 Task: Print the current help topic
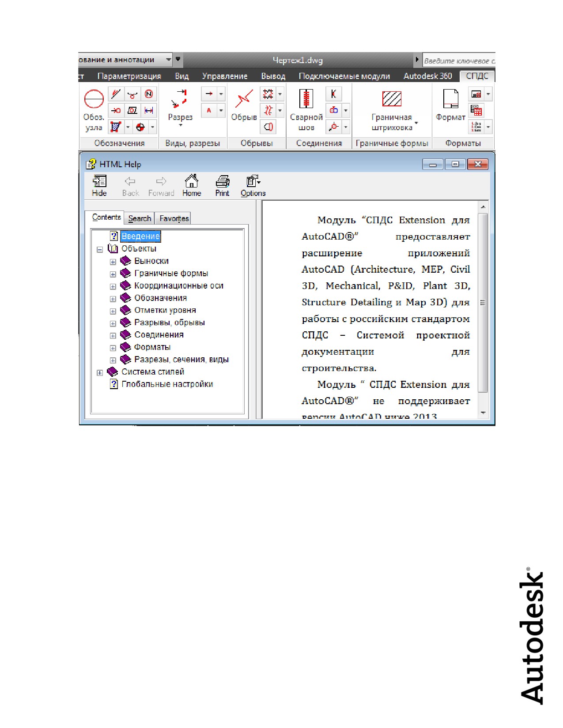coord(222,186)
